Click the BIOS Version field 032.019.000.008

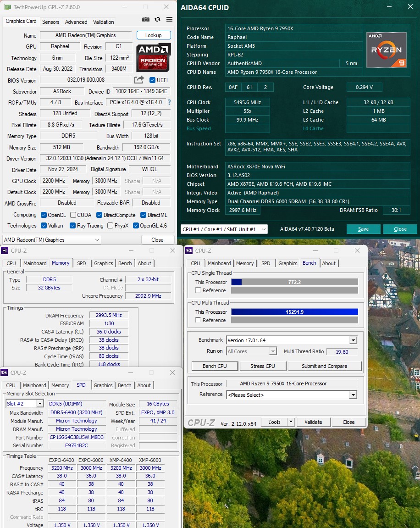point(85,80)
